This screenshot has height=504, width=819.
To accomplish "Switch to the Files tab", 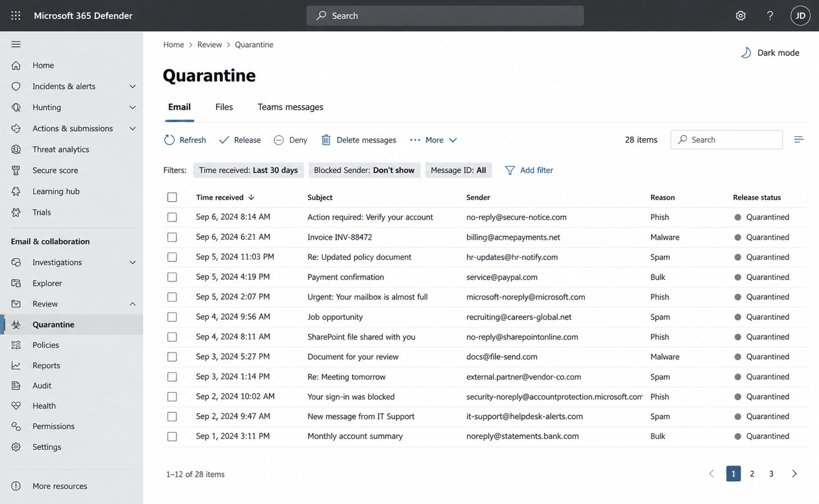I will pos(224,107).
